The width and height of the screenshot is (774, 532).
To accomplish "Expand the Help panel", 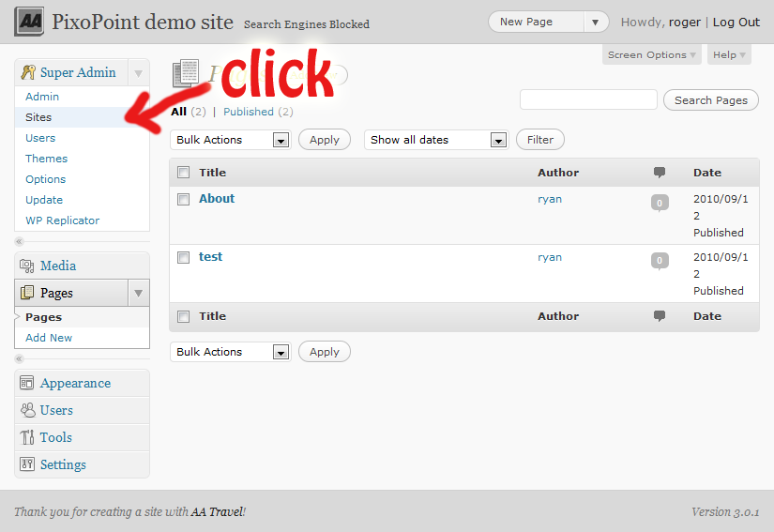I will coord(729,54).
